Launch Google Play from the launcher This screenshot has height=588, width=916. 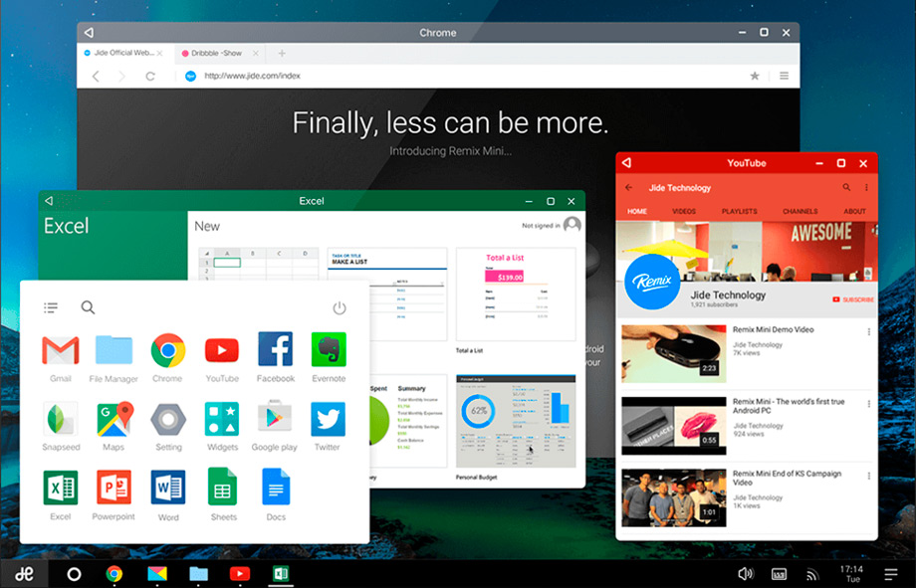tap(274, 420)
